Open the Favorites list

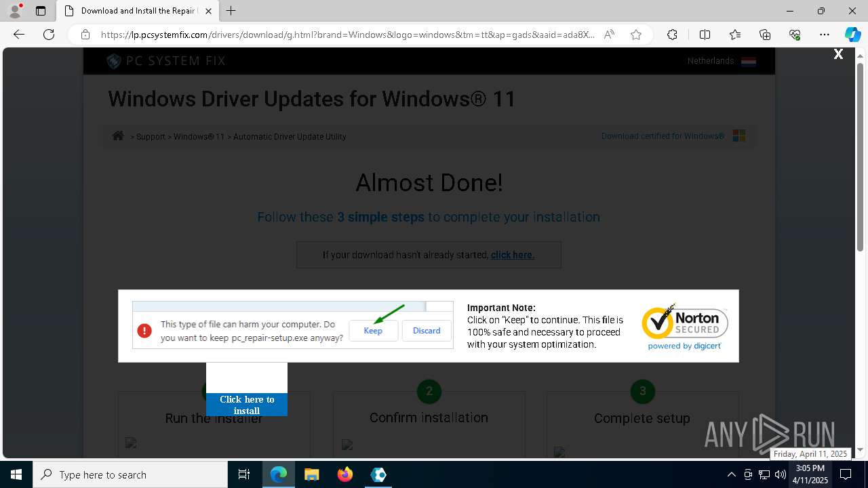735,35
